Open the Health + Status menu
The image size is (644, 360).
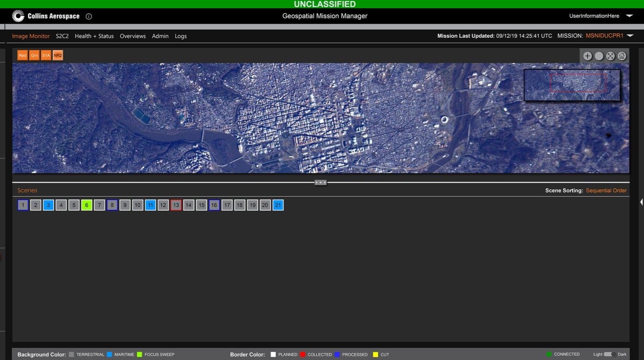(x=94, y=36)
